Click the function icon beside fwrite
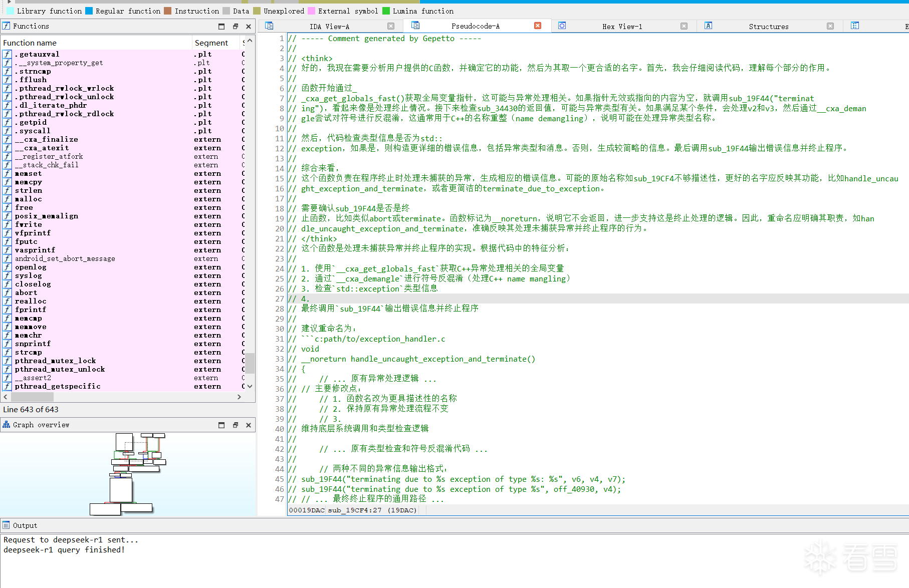909x588 pixels. point(7,224)
